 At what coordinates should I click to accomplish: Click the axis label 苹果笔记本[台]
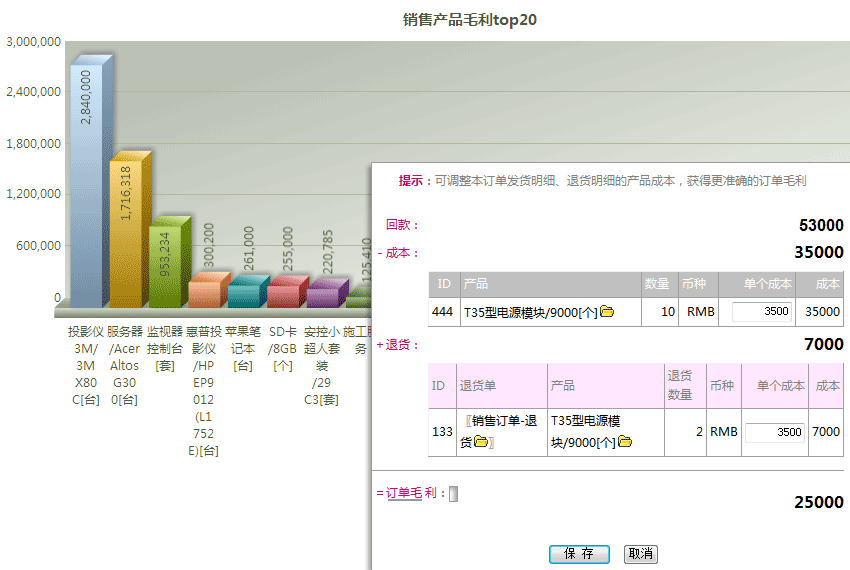tap(243, 348)
